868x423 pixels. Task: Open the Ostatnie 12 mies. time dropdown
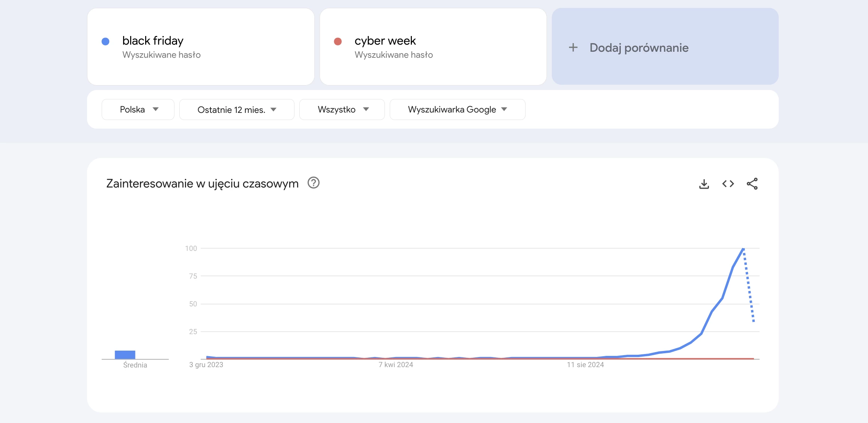pos(237,109)
